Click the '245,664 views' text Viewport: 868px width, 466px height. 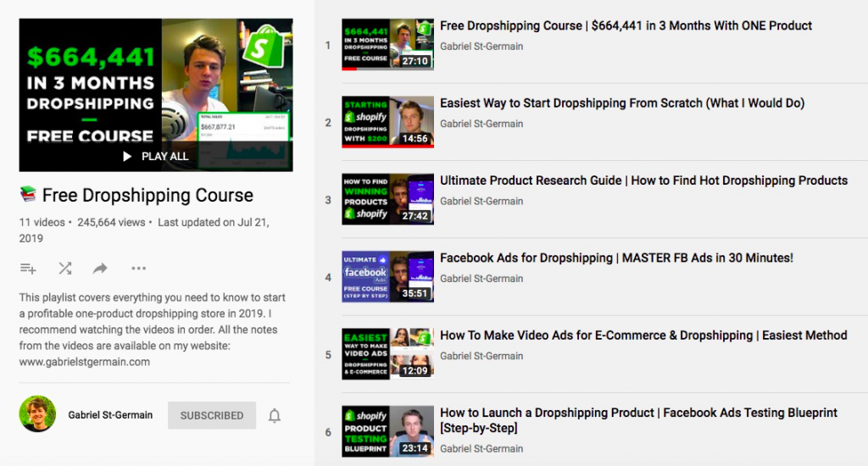point(111,223)
